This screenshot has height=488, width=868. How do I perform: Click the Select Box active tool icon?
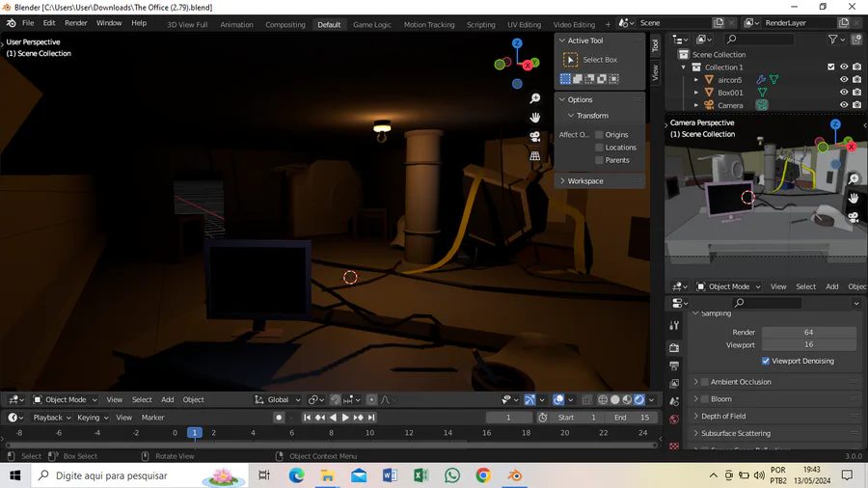tap(570, 60)
